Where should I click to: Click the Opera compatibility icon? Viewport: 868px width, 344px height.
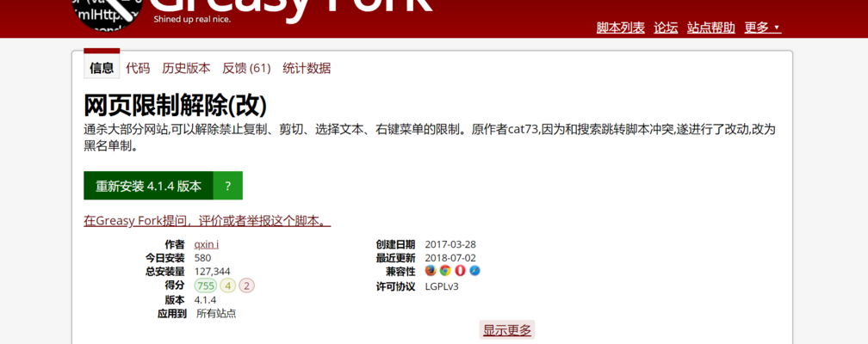point(460,270)
